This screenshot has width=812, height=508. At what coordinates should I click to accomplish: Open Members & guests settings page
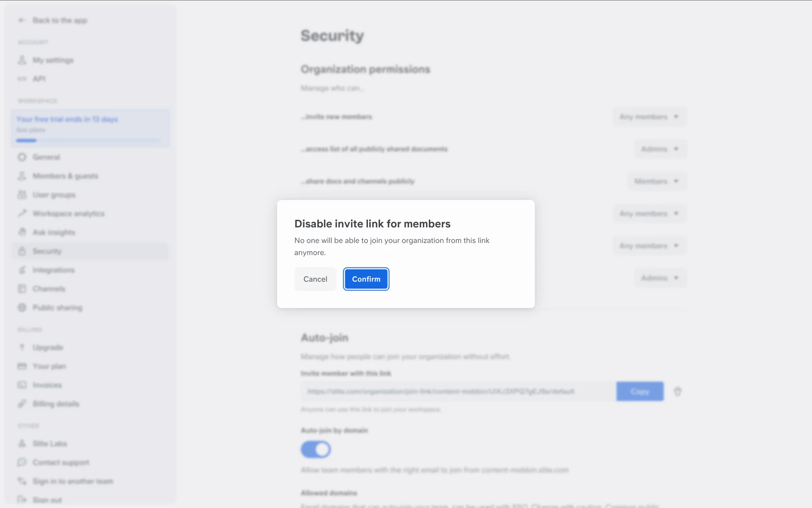tap(65, 176)
